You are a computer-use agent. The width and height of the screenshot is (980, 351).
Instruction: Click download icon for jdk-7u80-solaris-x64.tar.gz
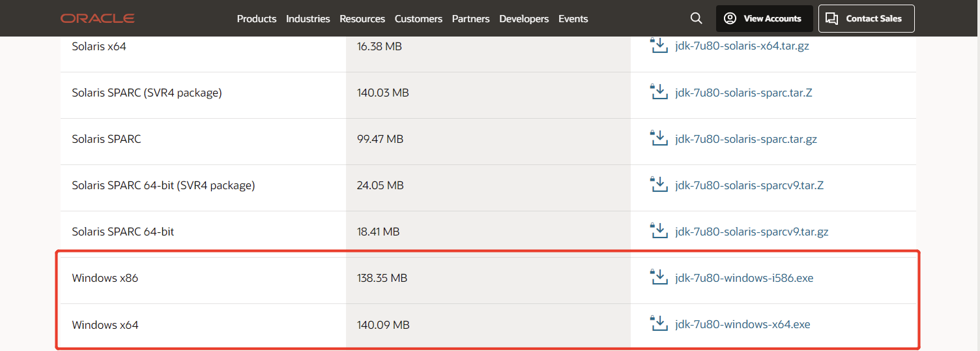pyautogui.click(x=659, y=46)
